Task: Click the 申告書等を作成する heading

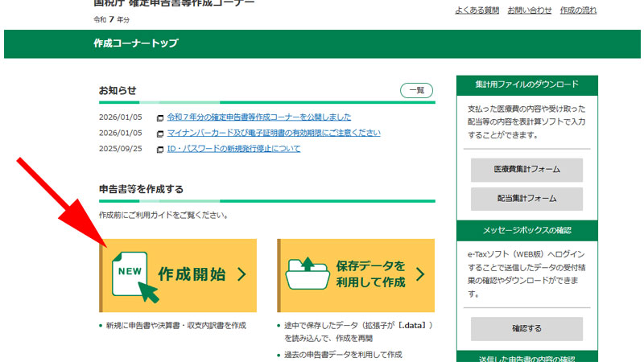Action: (x=141, y=189)
